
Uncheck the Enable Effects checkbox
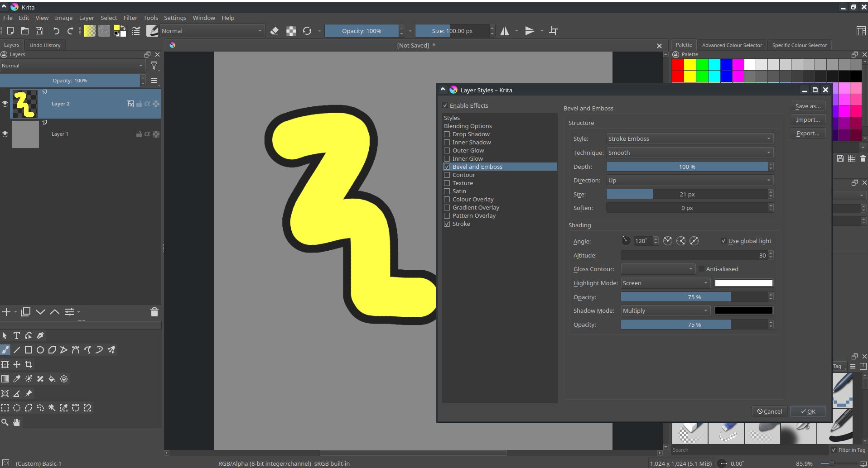(446, 105)
